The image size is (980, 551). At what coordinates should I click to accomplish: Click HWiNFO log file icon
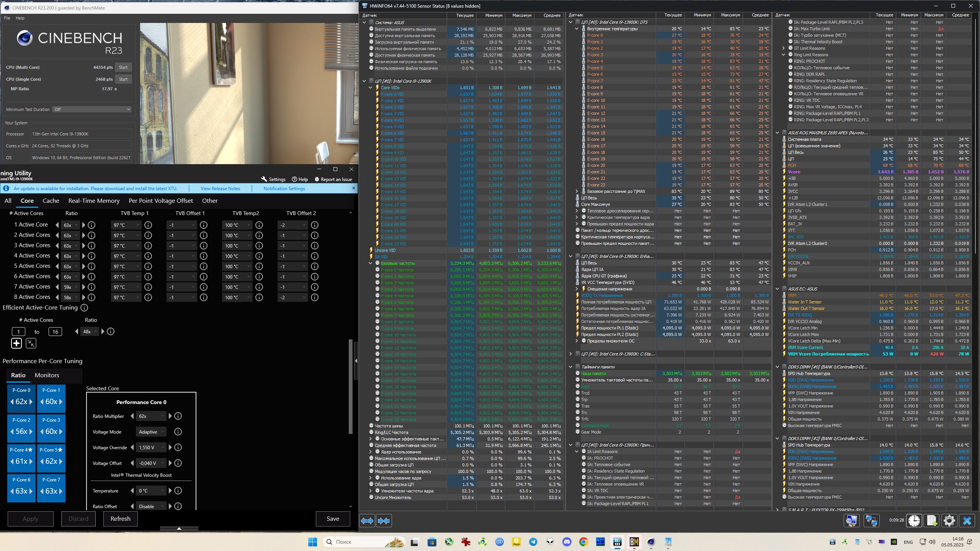[x=932, y=520]
